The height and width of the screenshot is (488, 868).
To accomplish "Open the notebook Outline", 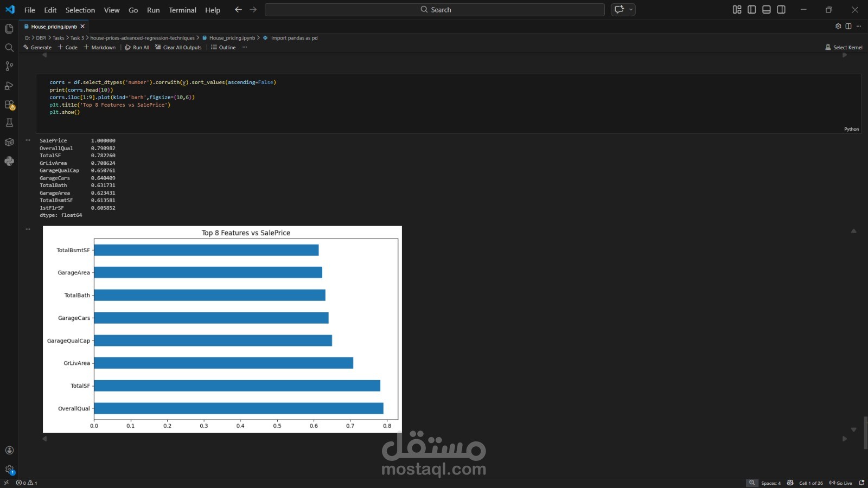I will point(224,47).
